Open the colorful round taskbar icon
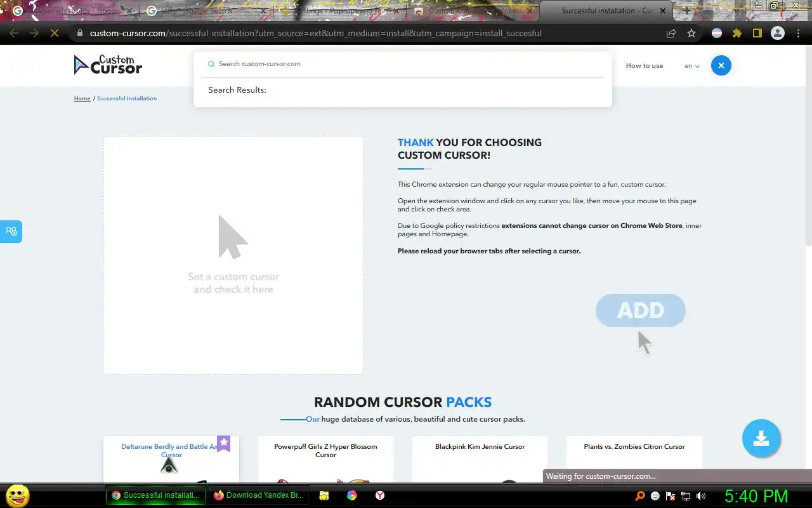The image size is (812, 508). 352,495
